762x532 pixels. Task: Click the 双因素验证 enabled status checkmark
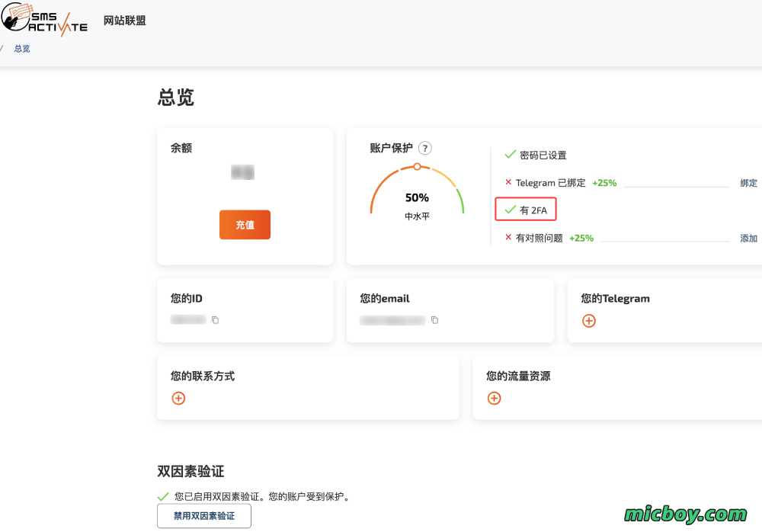163,496
